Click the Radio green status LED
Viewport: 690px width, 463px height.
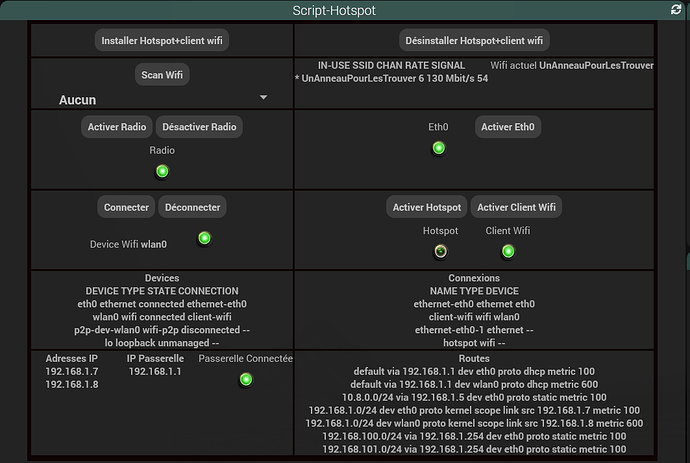click(x=162, y=171)
